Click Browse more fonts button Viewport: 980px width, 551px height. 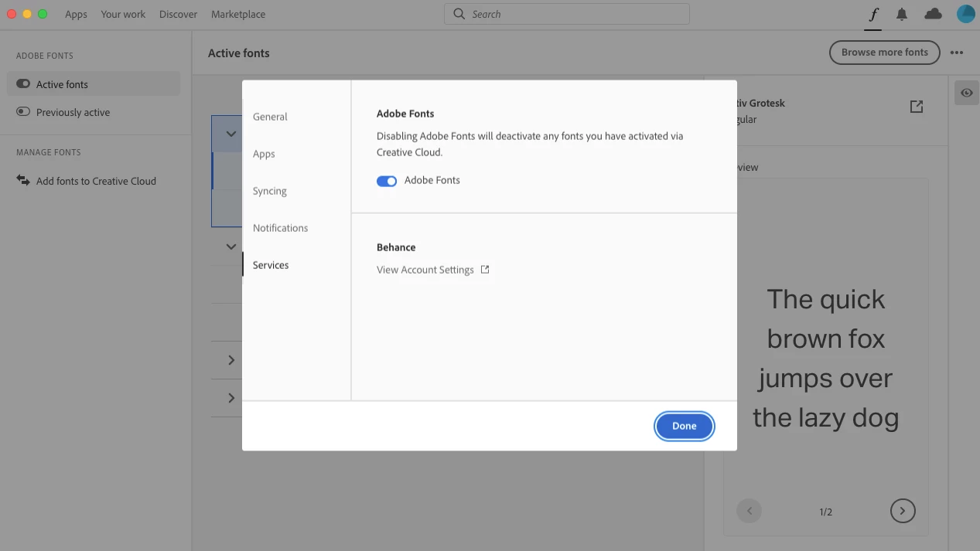(x=884, y=53)
